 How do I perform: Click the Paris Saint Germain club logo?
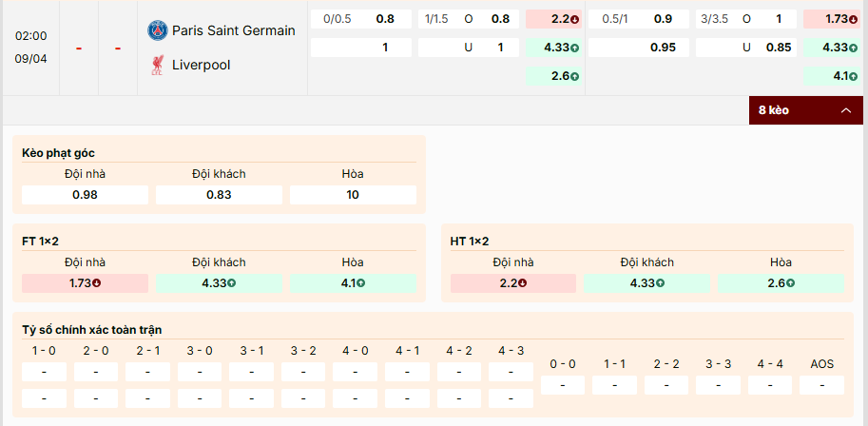[x=157, y=30]
